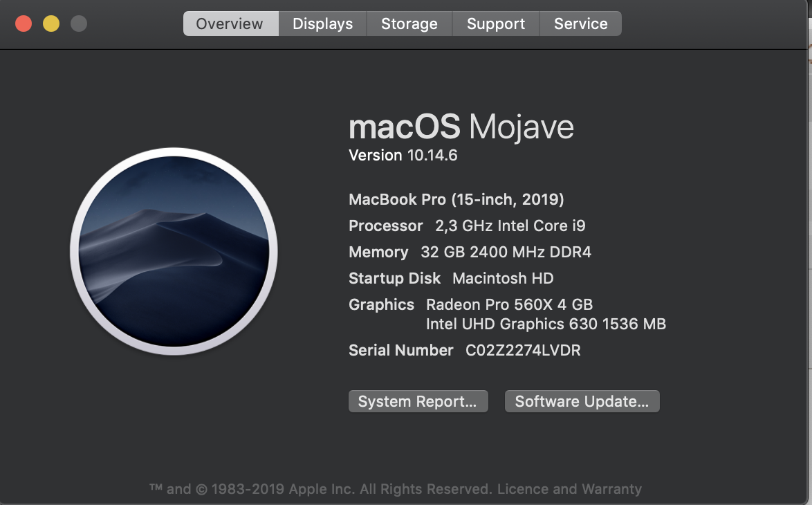Screen dimensions: 812x505
Task: Close the About This Mac window
Action: tap(24, 24)
